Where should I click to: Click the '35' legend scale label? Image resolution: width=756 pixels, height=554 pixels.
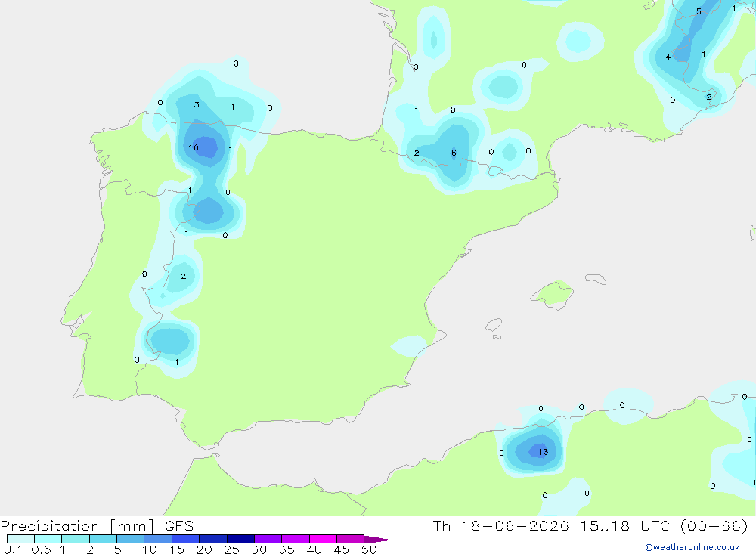[x=287, y=549]
